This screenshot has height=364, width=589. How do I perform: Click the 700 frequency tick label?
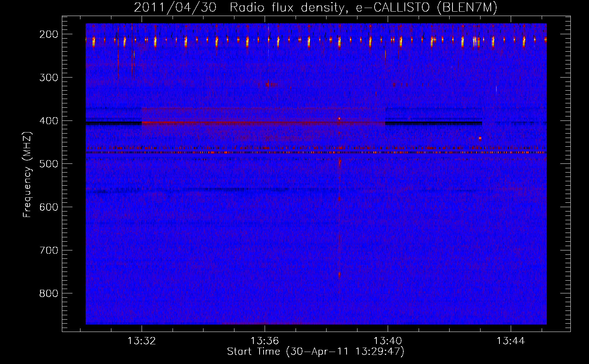48,250
